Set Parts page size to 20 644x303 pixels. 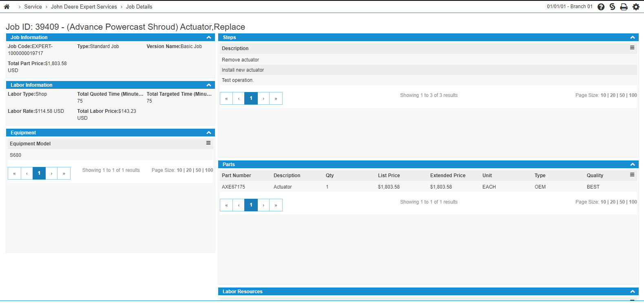613,202
